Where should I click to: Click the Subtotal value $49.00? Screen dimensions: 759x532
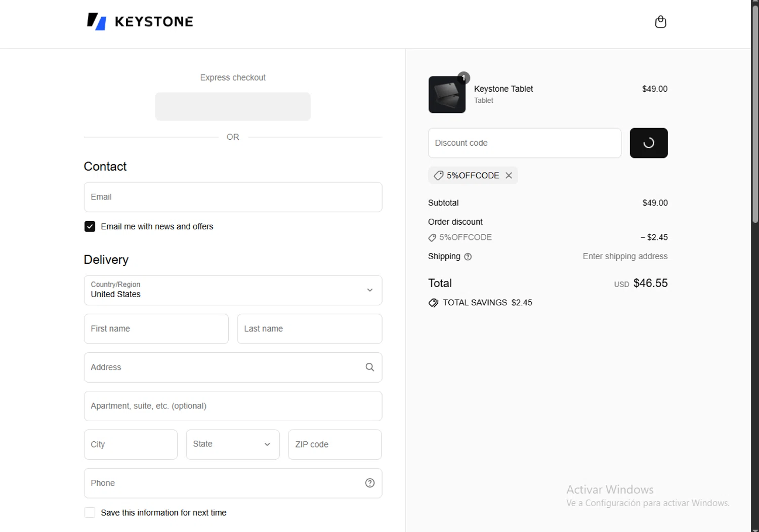point(655,202)
